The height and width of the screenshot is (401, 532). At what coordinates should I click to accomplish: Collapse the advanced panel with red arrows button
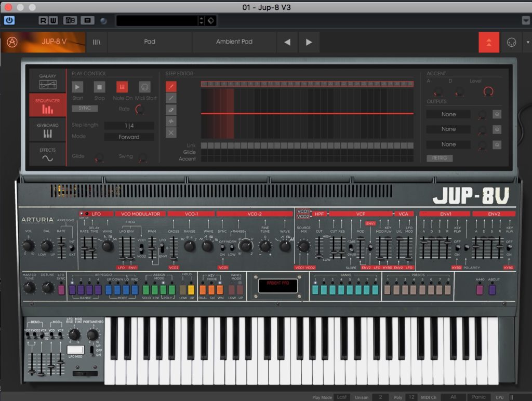pyautogui.click(x=489, y=43)
